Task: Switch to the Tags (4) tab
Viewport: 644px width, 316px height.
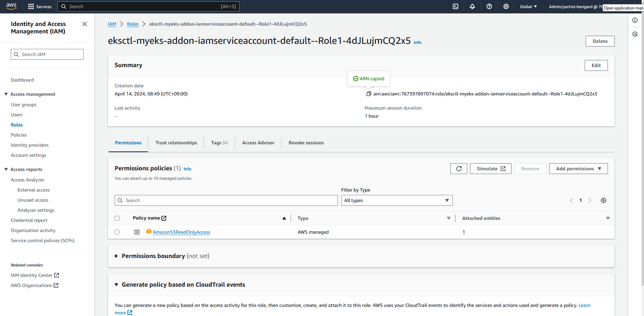Action: click(x=219, y=143)
